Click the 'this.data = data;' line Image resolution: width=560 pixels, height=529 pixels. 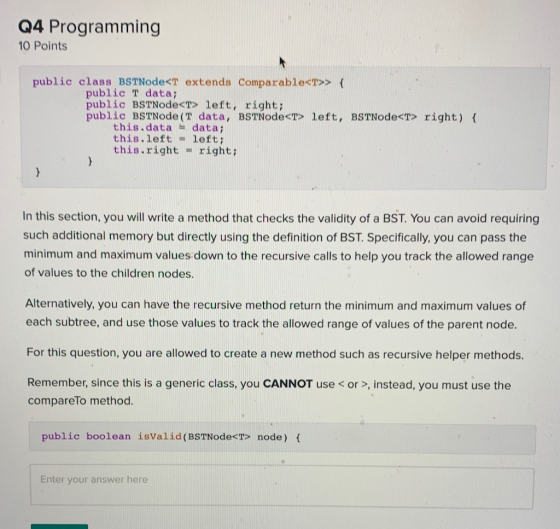point(169,128)
